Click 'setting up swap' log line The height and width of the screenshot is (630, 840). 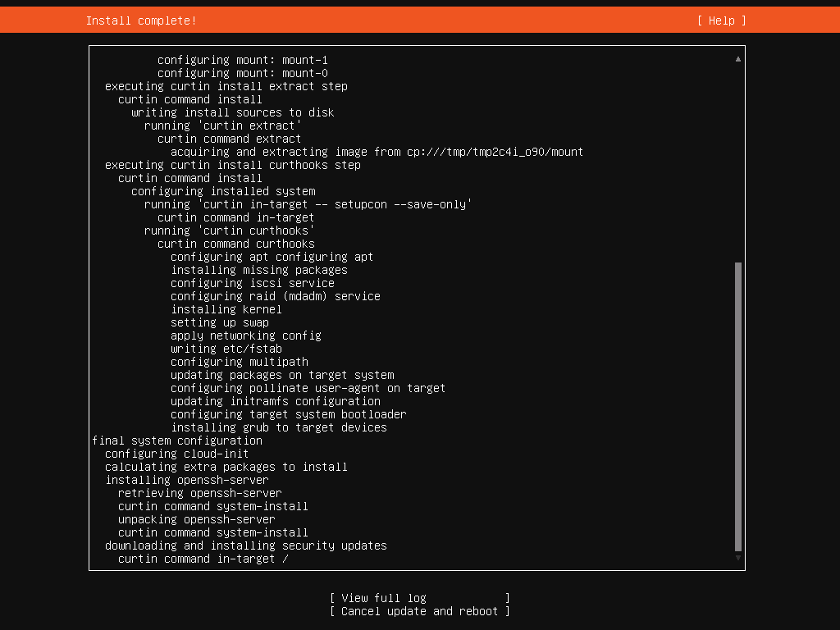click(220, 322)
